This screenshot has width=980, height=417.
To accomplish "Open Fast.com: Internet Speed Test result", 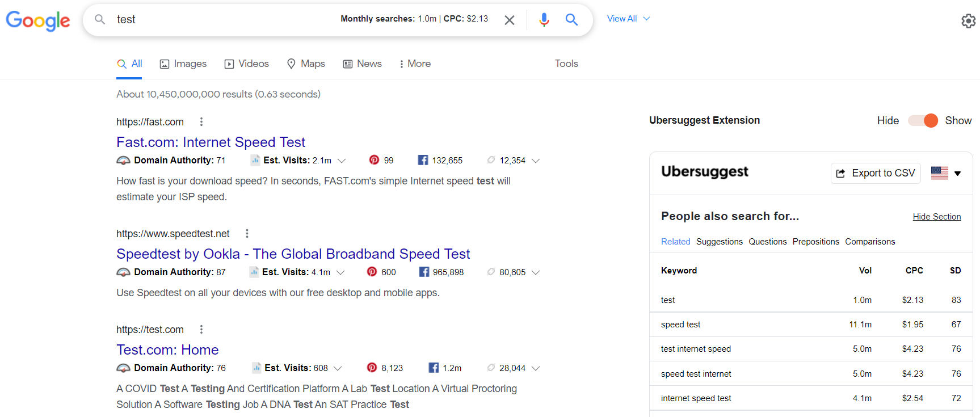I will tap(211, 142).
